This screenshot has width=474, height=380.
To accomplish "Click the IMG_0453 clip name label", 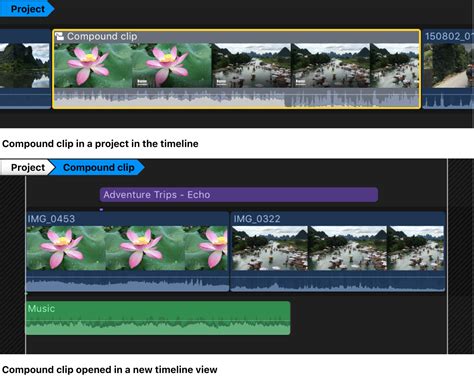I will pyautogui.click(x=51, y=219).
